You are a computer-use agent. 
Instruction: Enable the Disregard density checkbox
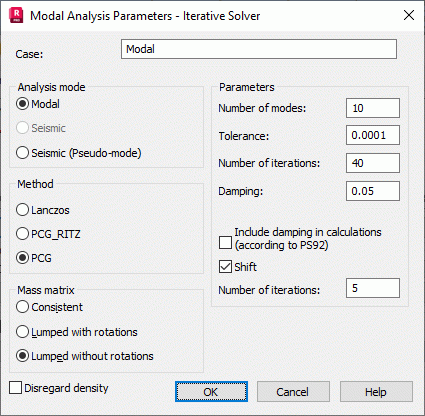[x=15, y=388]
